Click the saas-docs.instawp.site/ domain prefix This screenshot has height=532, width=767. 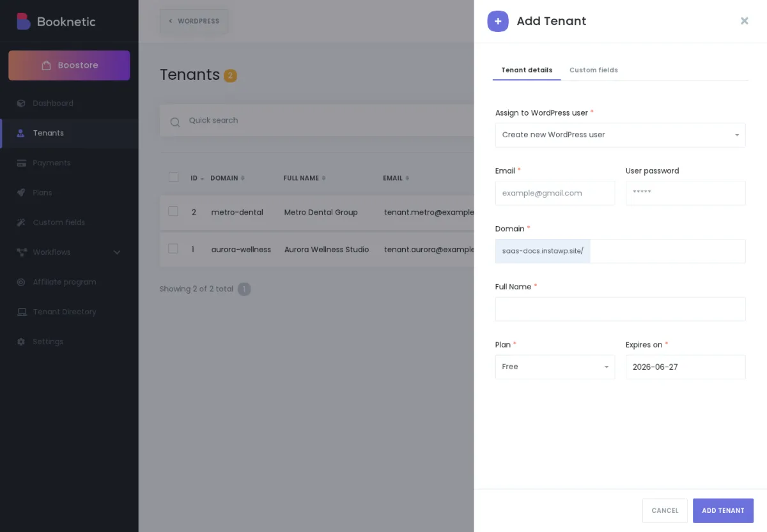[x=543, y=251]
